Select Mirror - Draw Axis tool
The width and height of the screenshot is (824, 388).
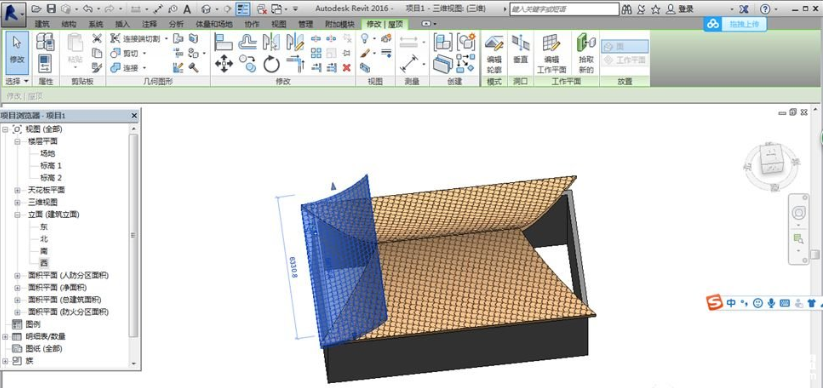click(x=295, y=42)
